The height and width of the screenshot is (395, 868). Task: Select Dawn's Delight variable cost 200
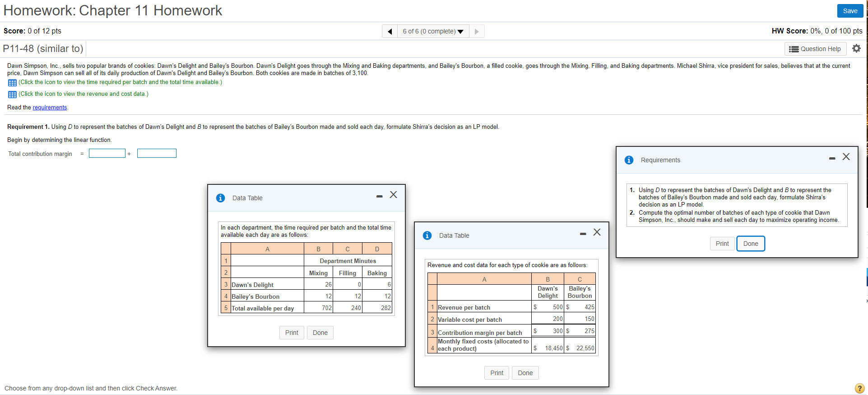point(558,319)
